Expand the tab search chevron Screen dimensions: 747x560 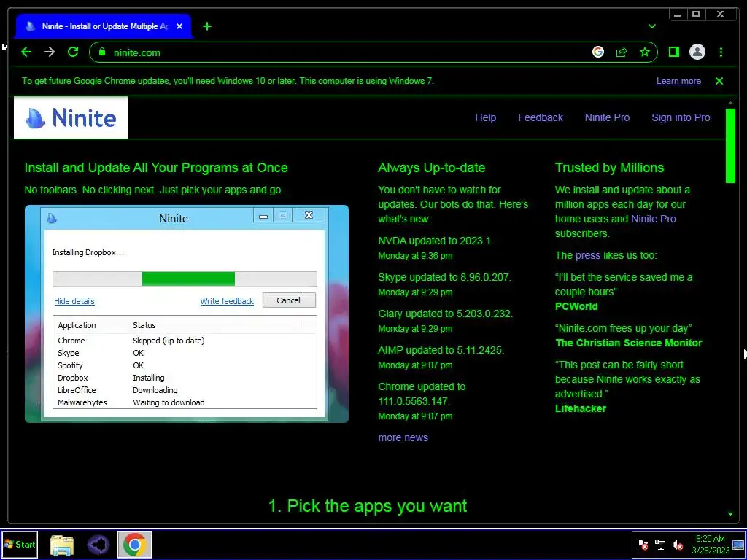tap(651, 26)
